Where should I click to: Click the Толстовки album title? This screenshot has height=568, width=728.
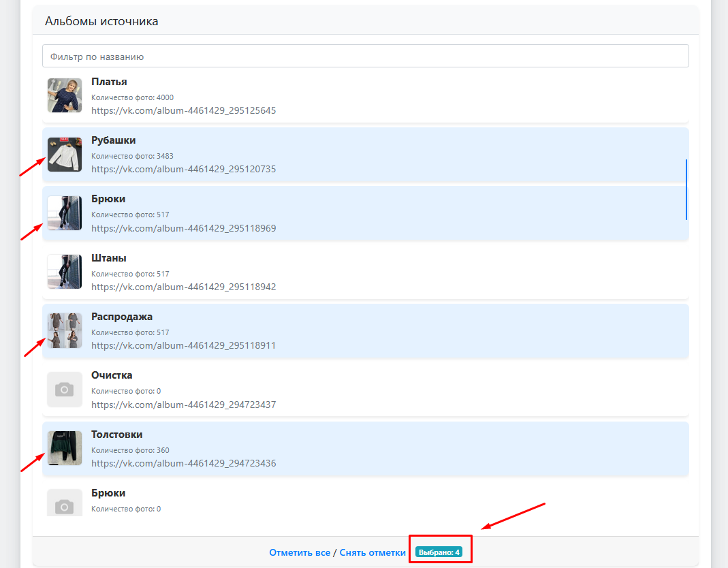tap(116, 435)
